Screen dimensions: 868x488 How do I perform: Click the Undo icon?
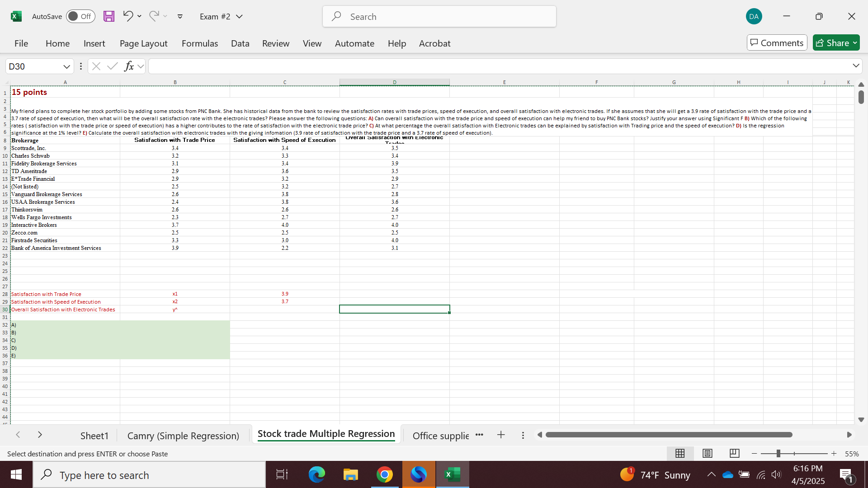(128, 16)
